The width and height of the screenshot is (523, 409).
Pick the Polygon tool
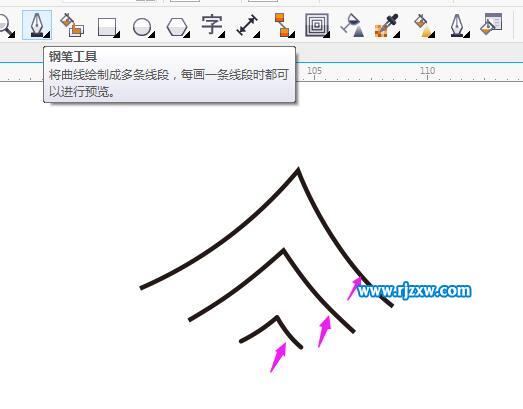pos(178,27)
